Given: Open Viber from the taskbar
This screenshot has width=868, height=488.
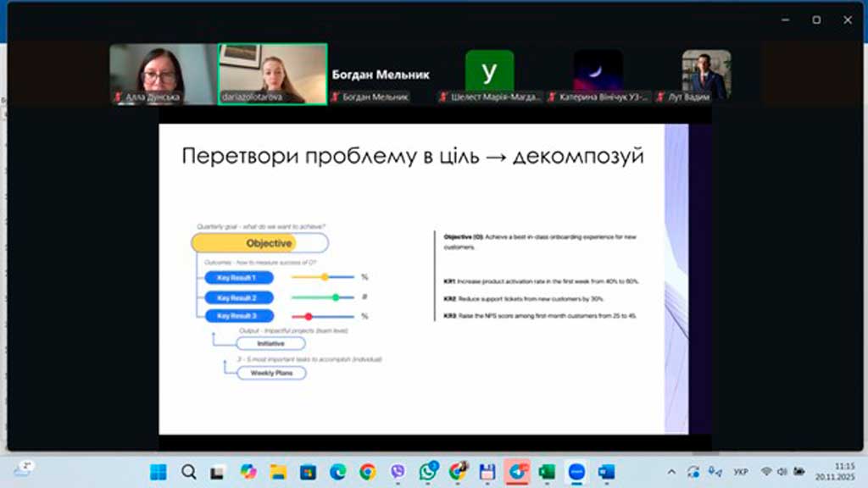Looking at the screenshot, I should [x=398, y=471].
